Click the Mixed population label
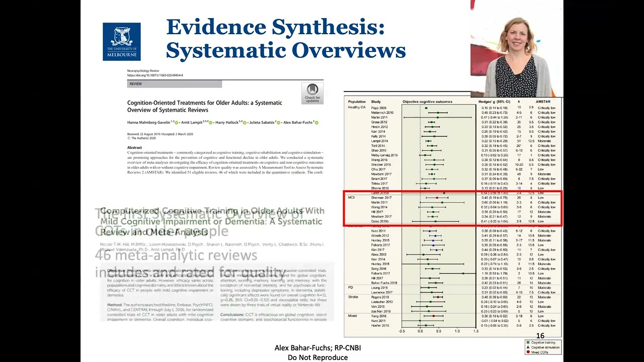This screenshot has width=644, height=362. [x=352, y=316]
